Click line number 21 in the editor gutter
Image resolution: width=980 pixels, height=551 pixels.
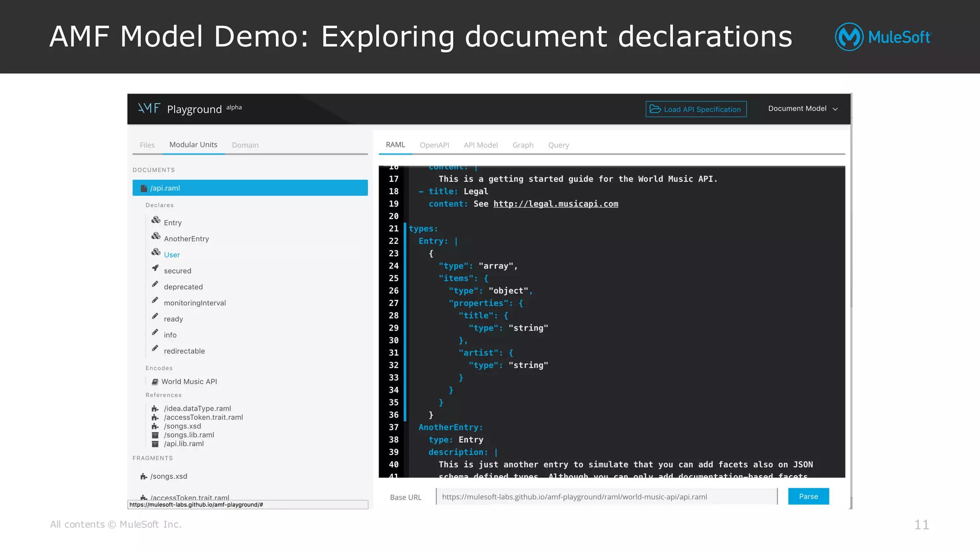pos(393,229)
